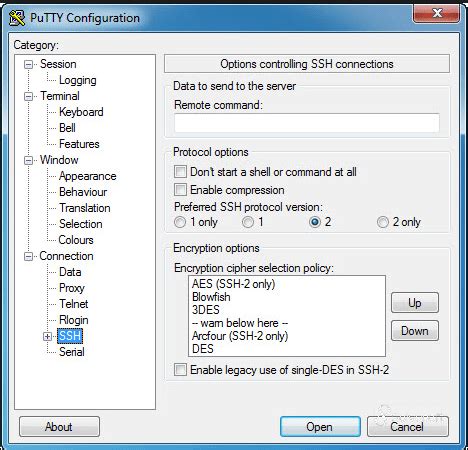
Task: Cancel the PuTTY configuration dialog
Action: (x=408, y=427)
